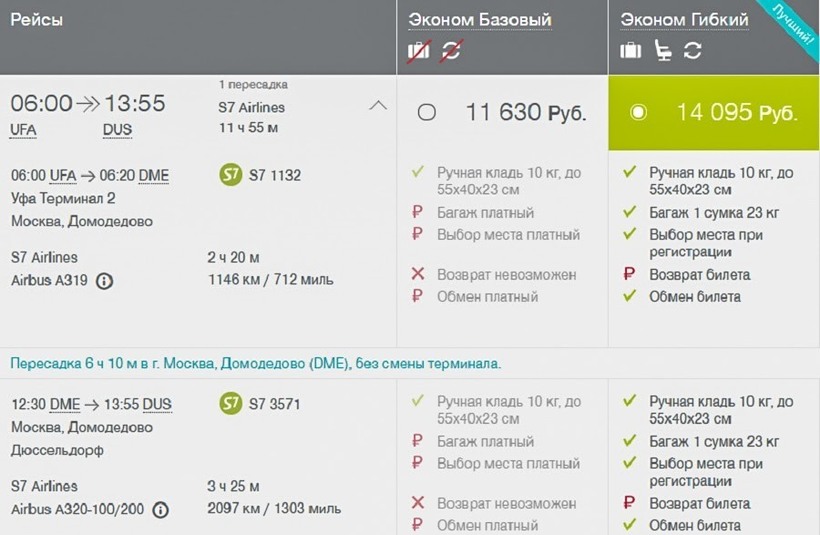Click DME code in the 12:30 departure line
Image resolution: width=820 pixels, height=535 pixels.
pos(65,405)
